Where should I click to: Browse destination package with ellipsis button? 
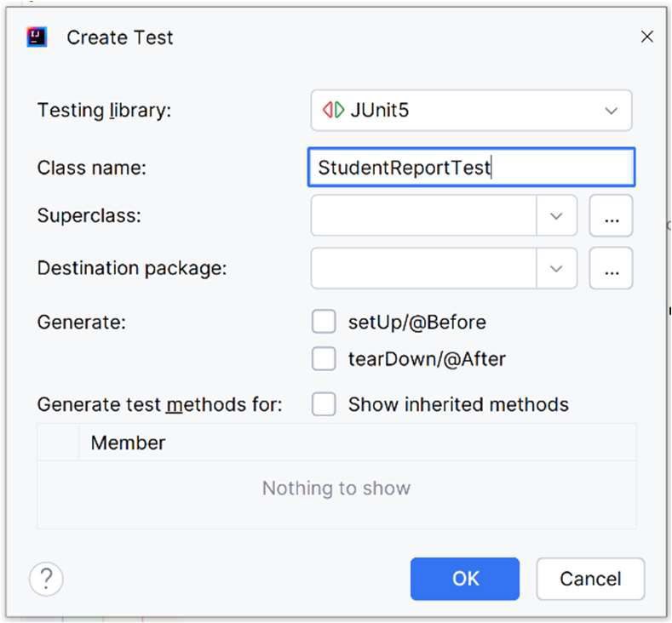[x=611, y=268]
